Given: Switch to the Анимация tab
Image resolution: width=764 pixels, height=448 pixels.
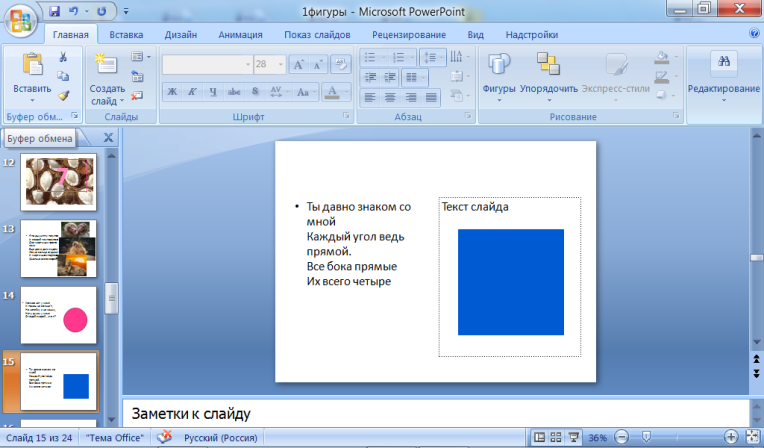Looking at the screenshot, I should (240, 35).
